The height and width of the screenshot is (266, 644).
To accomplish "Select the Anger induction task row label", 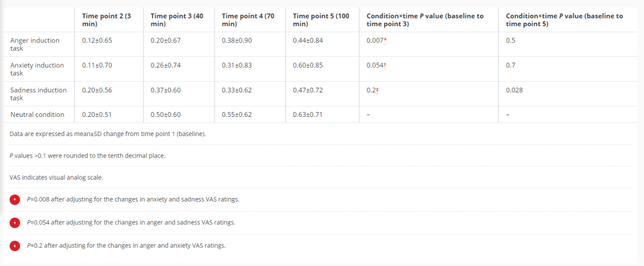I will point(35,44).
